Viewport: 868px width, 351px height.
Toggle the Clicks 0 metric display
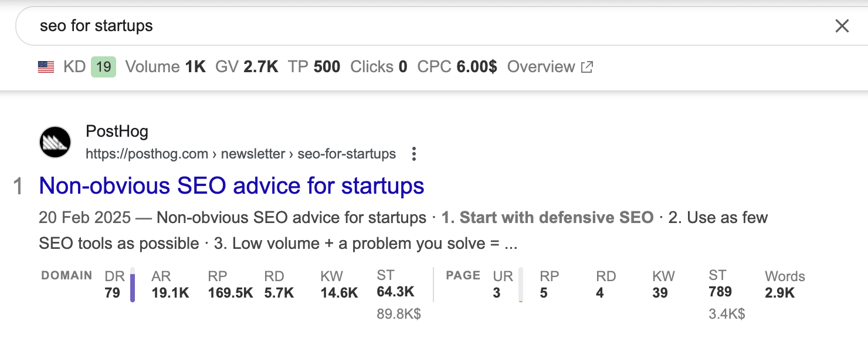tap(378, 66)
